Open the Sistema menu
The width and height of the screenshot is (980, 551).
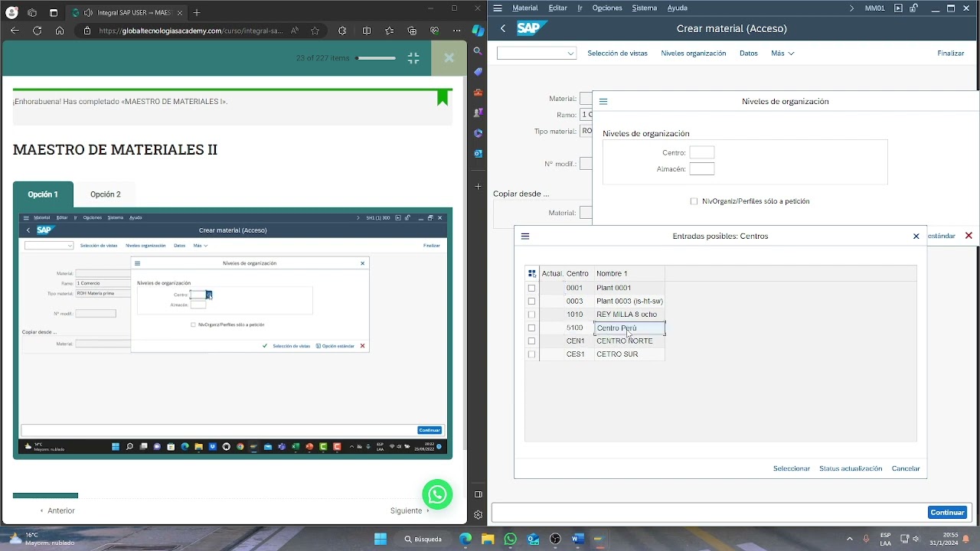(644, 8)
